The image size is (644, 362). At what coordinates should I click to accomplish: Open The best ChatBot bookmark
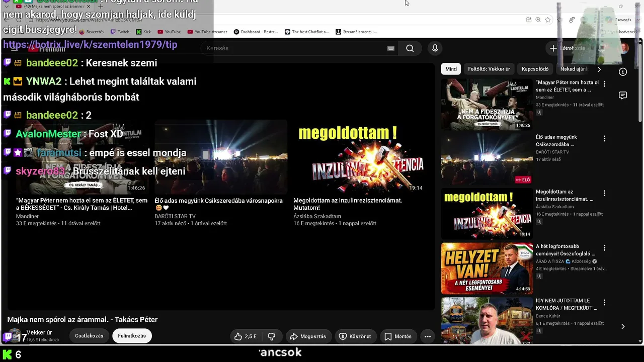[307, 32]
